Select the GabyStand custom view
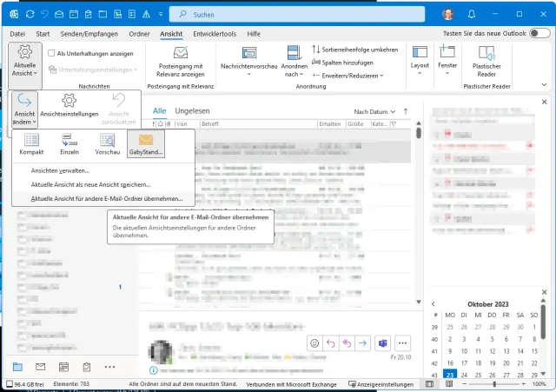 pyautogui.click(x=145, y=143)
